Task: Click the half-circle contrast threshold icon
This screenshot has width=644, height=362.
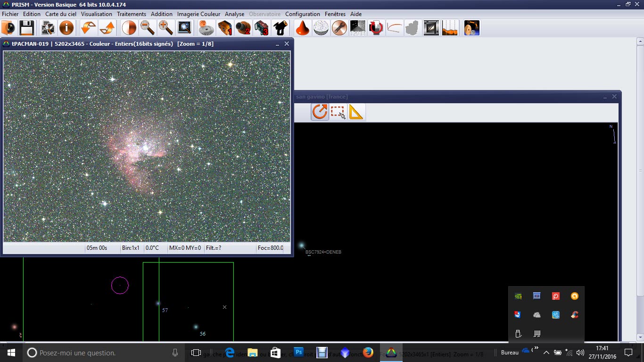Action: tap(129, 28)
